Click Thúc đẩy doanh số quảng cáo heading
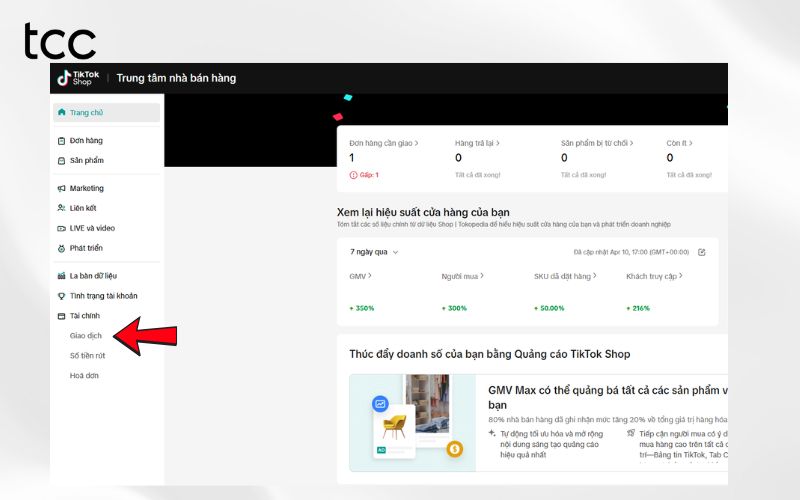The image size is (800, 500). click(x=490, y=354)
